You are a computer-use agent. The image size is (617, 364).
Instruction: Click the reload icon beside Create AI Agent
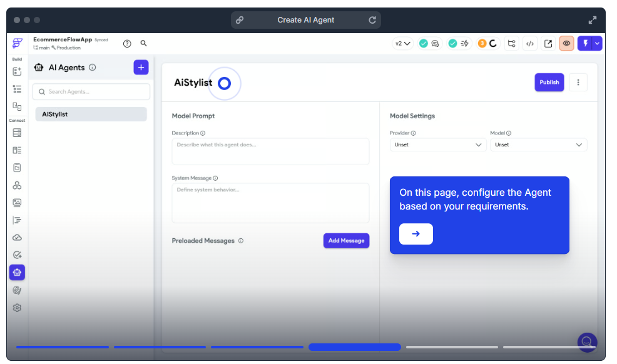pyautogui.click(x=372, y=20)
